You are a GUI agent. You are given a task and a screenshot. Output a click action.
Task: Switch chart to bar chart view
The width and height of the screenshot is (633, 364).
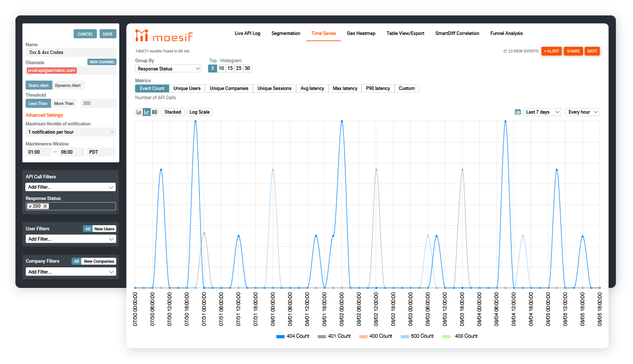click(139, 112)
